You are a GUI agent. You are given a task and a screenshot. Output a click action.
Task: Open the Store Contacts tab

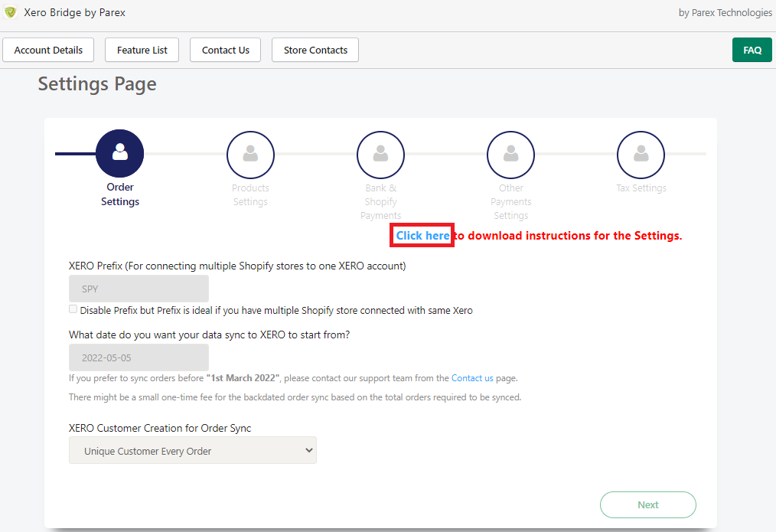point(315,50)
